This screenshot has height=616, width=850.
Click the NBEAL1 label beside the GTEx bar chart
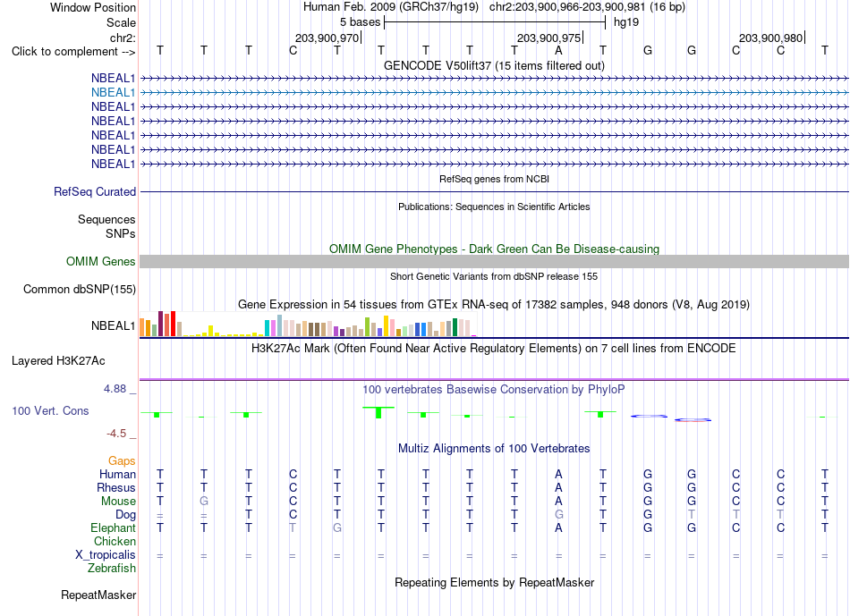click(113, 325)
